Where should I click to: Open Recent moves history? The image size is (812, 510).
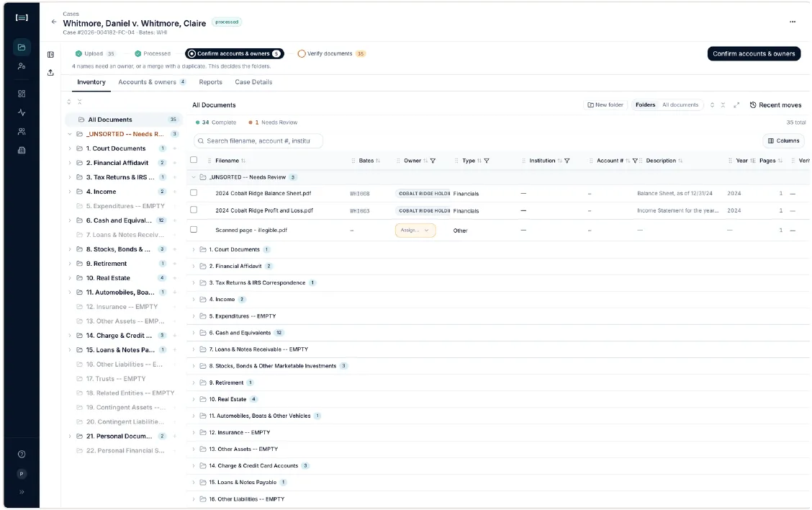pyautogui.click(x=775, y=105)
